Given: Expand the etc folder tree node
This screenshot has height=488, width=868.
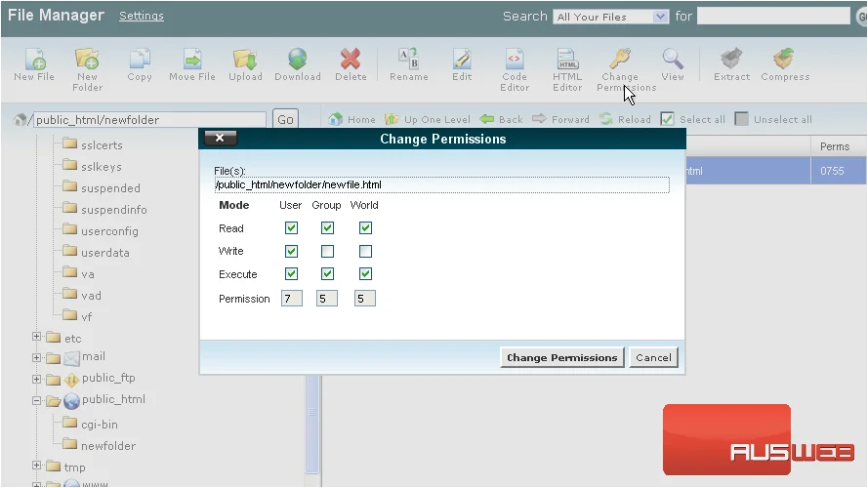Looking at the screenshot, I should (36, 337).
